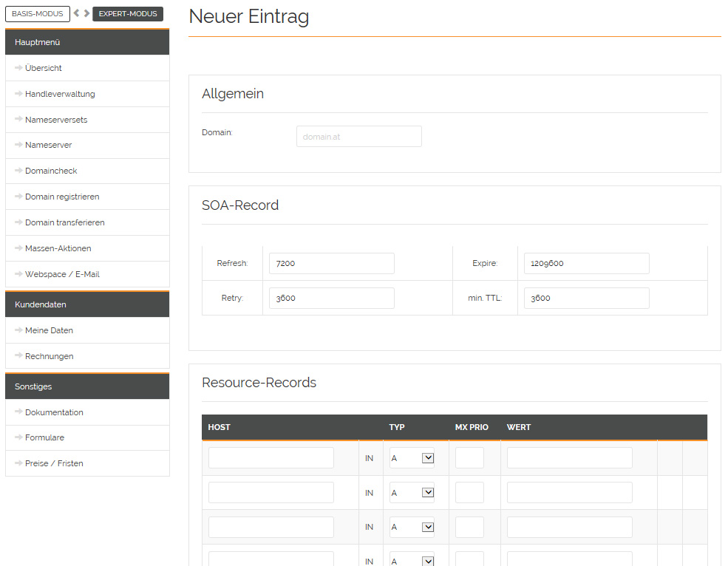The width and height of the screenshot is (728, 566).
Task: Click the HOST column header
Action: [220, 427]
